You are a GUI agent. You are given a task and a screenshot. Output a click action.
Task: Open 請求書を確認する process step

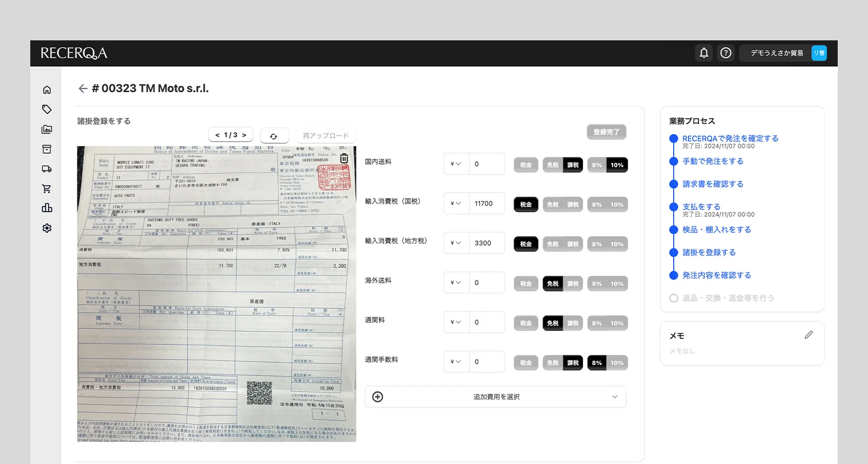(713, 184)
